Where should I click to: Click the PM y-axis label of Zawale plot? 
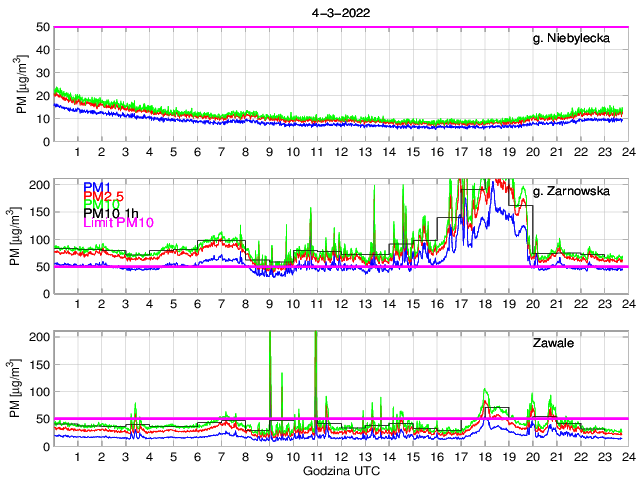point(14,389)
